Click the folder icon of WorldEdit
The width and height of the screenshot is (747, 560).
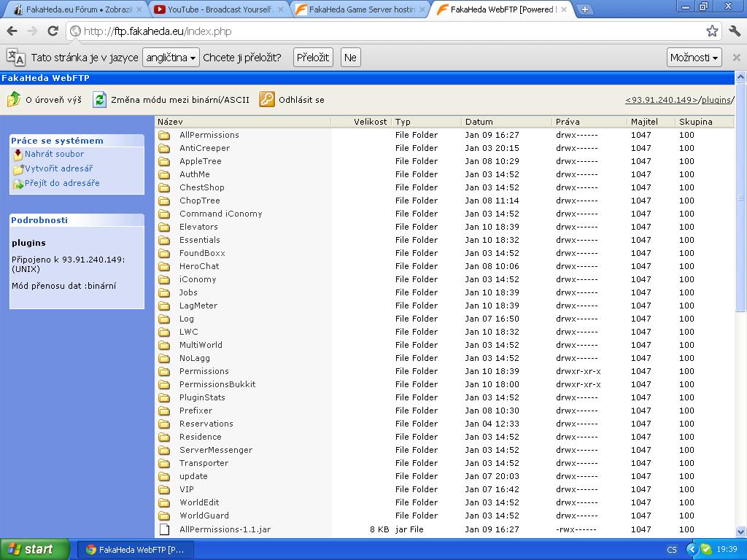tap(164, 502)
